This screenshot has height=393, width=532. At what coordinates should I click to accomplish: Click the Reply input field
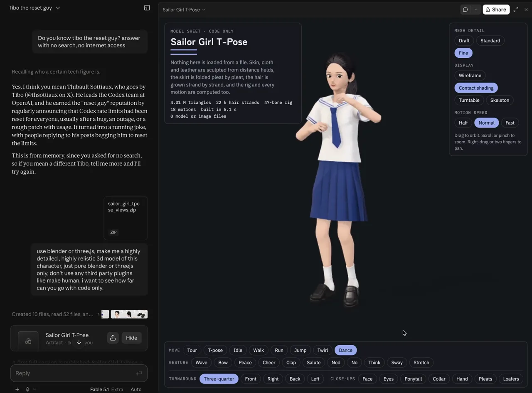79,373
